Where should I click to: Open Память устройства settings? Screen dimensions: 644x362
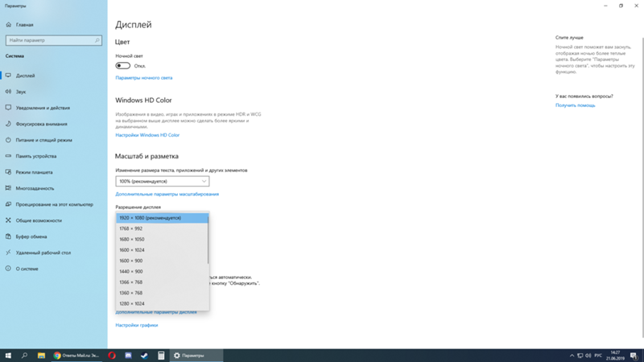point(36,156)
